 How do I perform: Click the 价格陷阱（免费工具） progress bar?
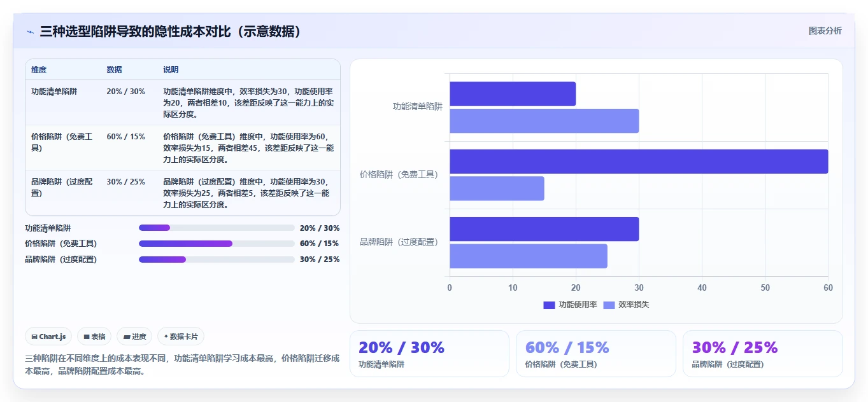[x=217, y=244]
